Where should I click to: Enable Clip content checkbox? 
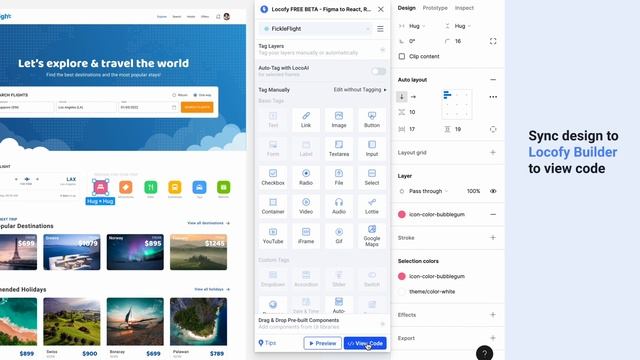click(x=402, y=56)
